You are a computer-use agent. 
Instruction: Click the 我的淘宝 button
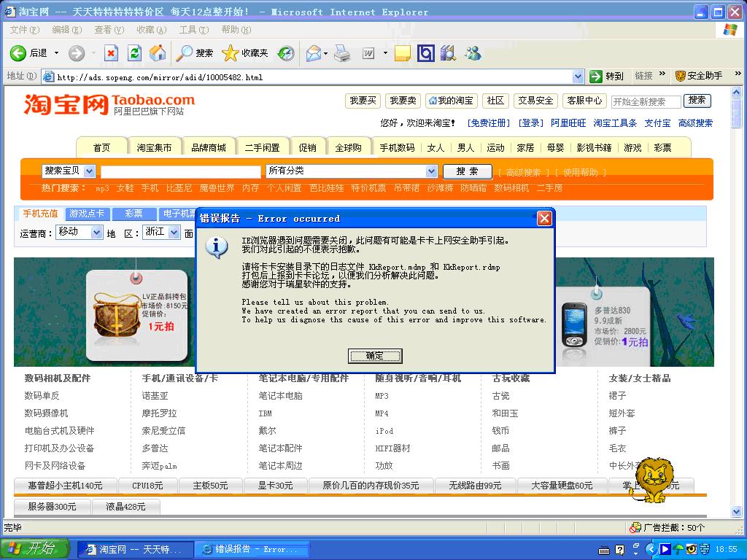[x=451, y=101]
